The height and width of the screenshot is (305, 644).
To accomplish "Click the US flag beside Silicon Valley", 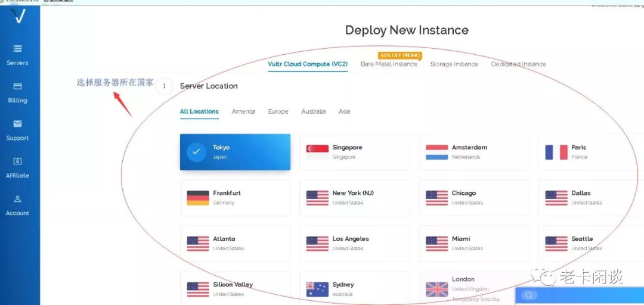I will (198, 290).
